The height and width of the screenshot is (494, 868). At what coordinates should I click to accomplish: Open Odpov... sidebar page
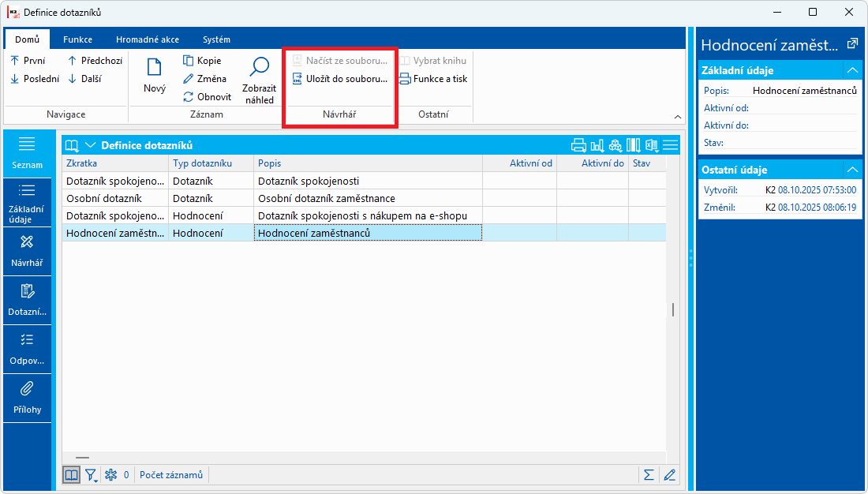[27, 349]
